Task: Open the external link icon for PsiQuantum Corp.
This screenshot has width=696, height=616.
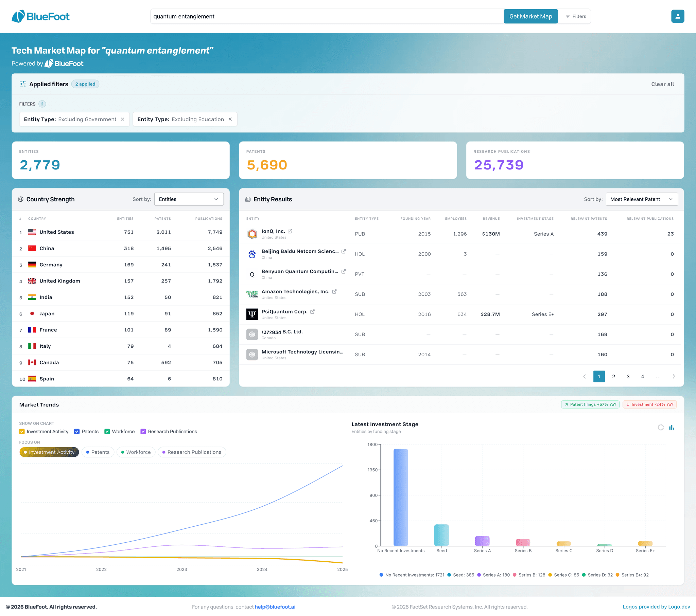Action: pos(312,311)
